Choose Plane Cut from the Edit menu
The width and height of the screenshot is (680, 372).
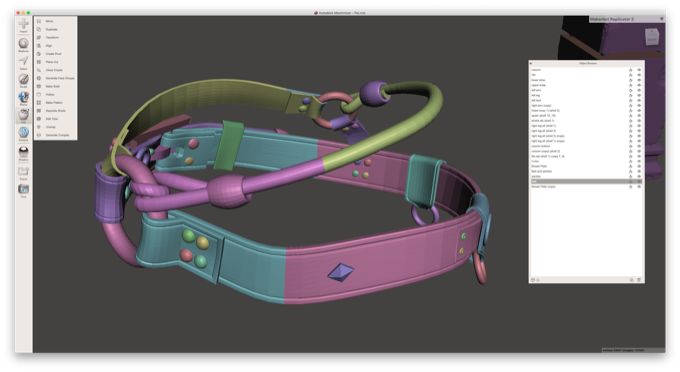point(52,62)
